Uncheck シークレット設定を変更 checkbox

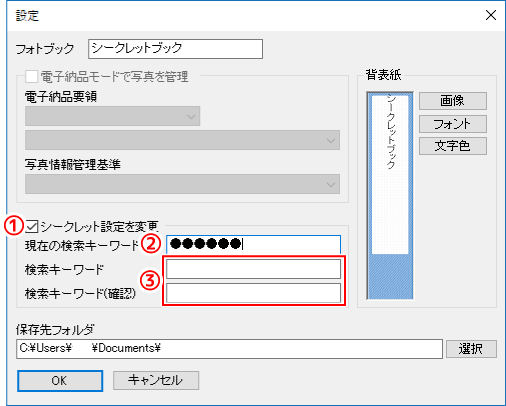click(32, 226)
